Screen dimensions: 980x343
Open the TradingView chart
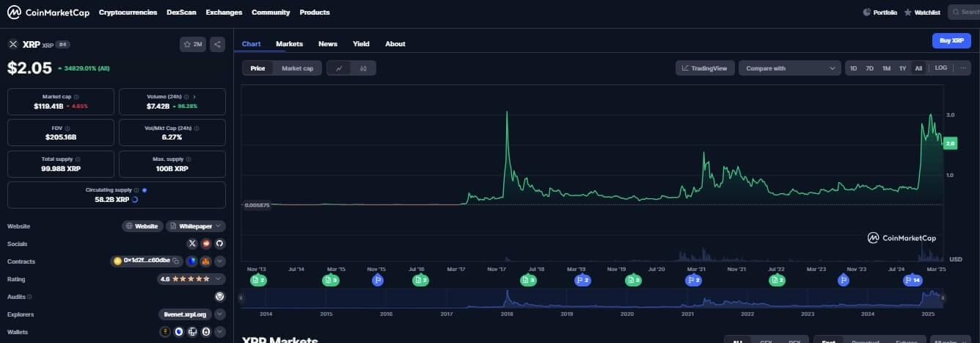704,68
